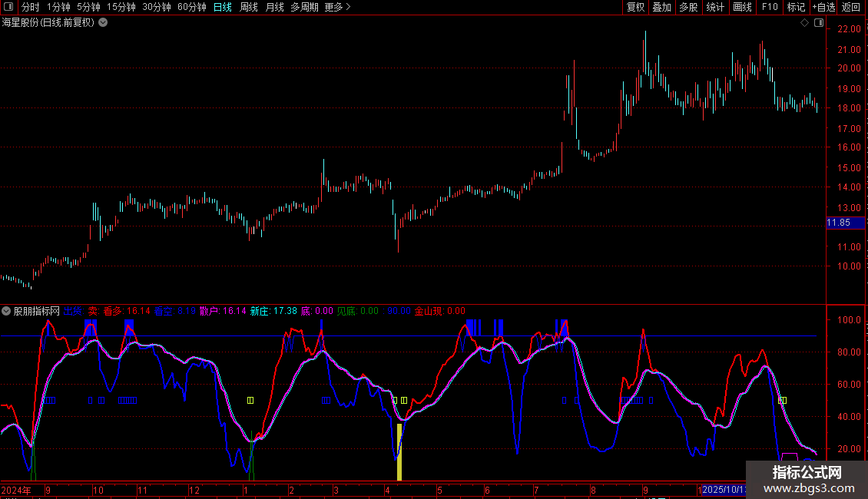
Task: Switch to 分时 intraday view
Action: point(31,7)
